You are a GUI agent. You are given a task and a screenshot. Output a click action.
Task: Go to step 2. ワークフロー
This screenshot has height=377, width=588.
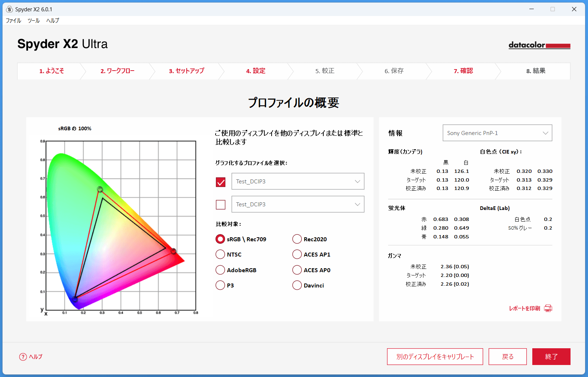click(x=118, y=71)
